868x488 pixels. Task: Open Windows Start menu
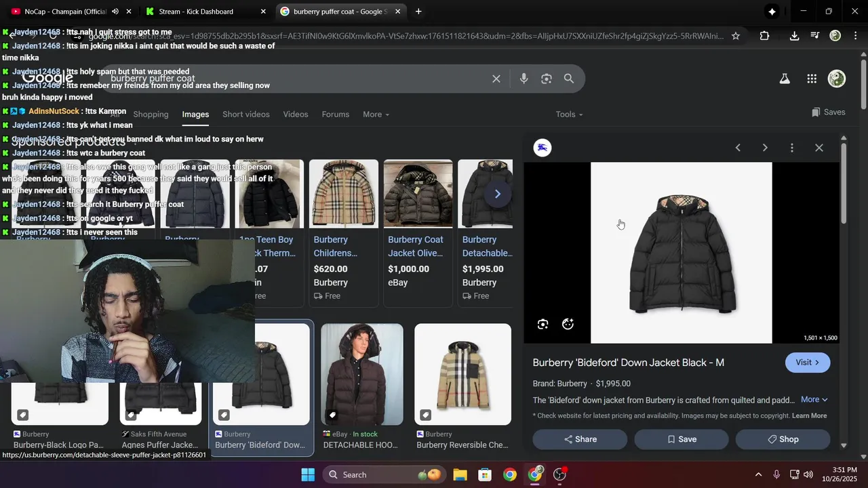(x=308, y=474)
